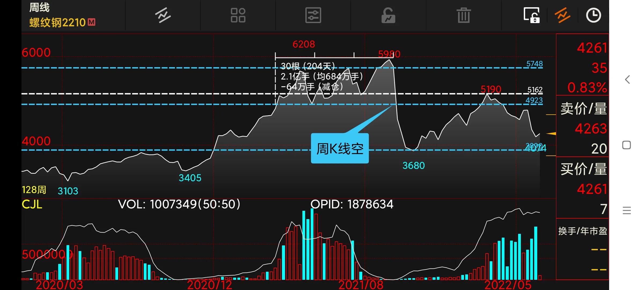Tap the trash icon to delete drawings
The width and height of the screenshot is (644, 290).
[464, 16]
